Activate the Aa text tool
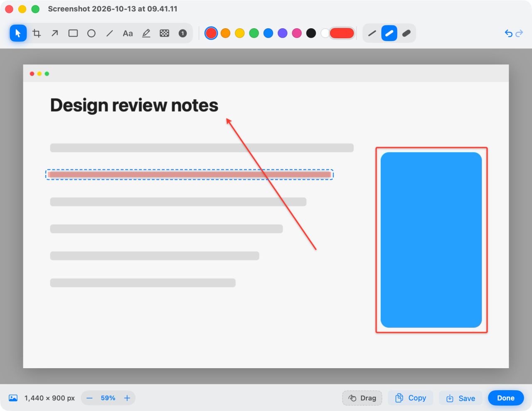Screen dimensions: 532x411 click(128, 33)
